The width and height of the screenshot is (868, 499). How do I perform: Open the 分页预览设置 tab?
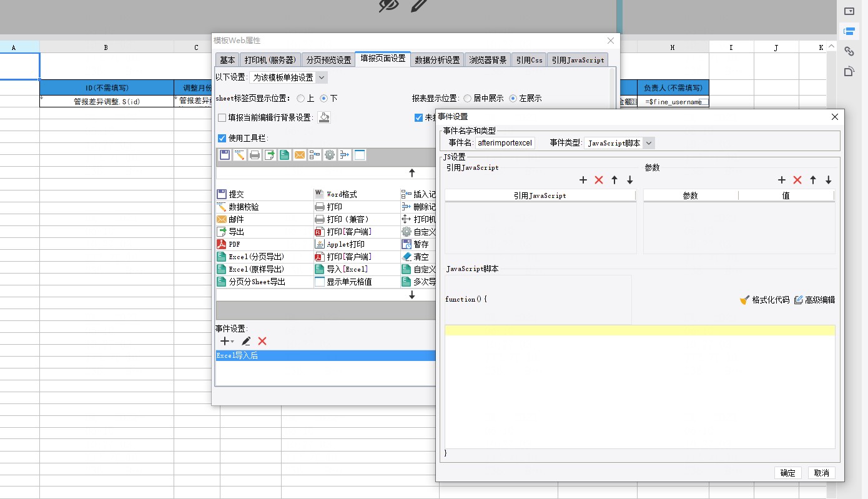(x=328, y=60)
